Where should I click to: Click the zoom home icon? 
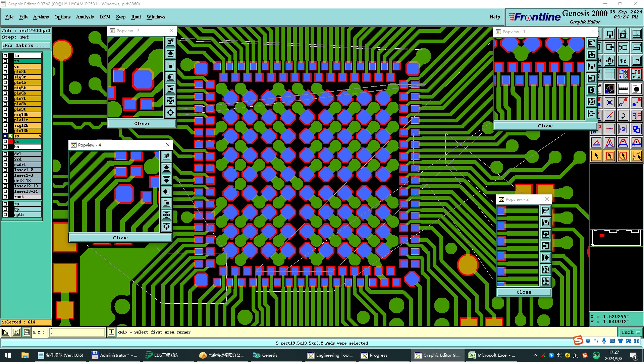623,34
